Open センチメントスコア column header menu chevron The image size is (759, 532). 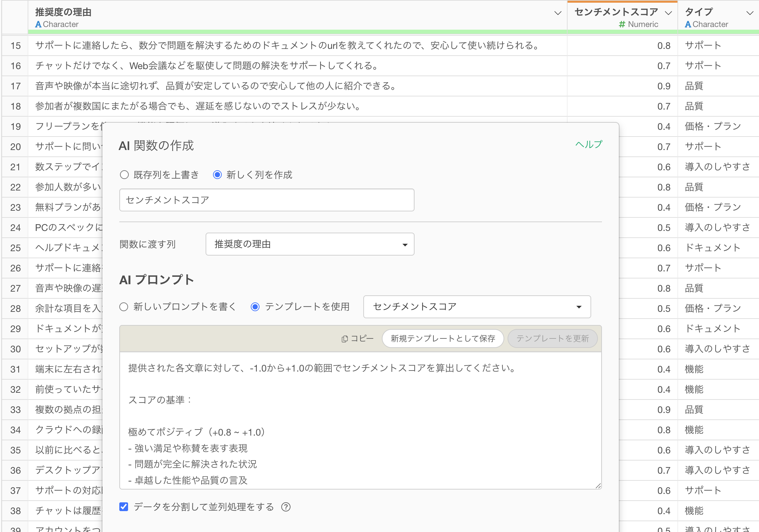click(668, 13)
